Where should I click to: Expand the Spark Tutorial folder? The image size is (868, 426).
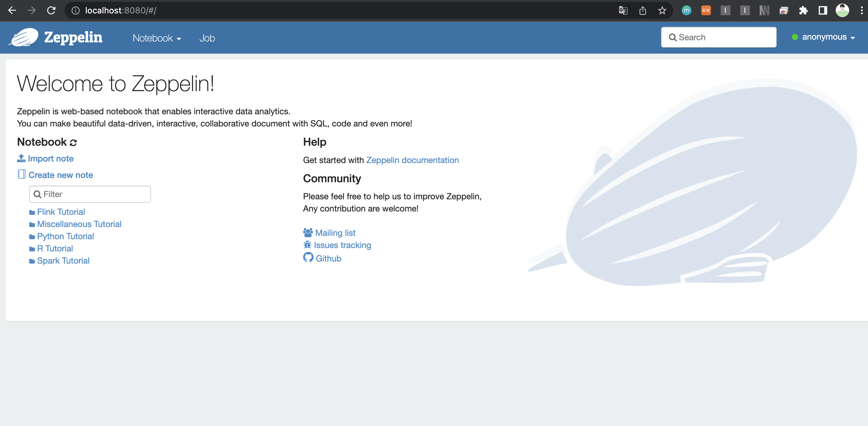63,261
